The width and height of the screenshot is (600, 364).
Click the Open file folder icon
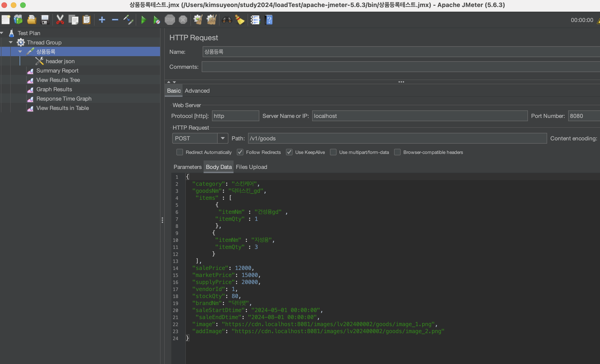[31, 20]
